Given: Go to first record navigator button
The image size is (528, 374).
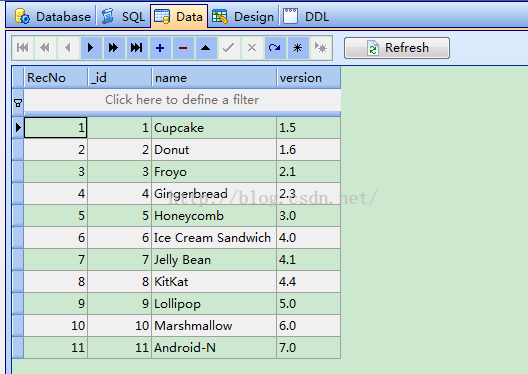Looking at the screenshot, I should [x=23, y=48].
